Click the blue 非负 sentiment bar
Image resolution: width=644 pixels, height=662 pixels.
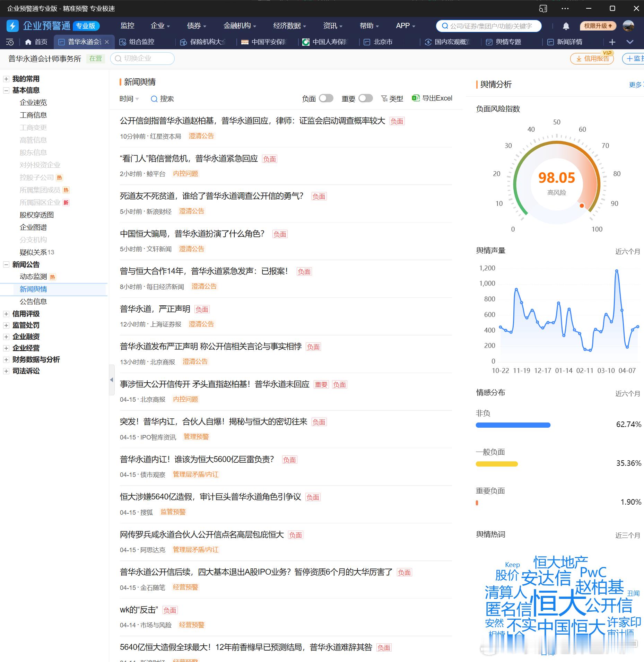pos(513,425)
